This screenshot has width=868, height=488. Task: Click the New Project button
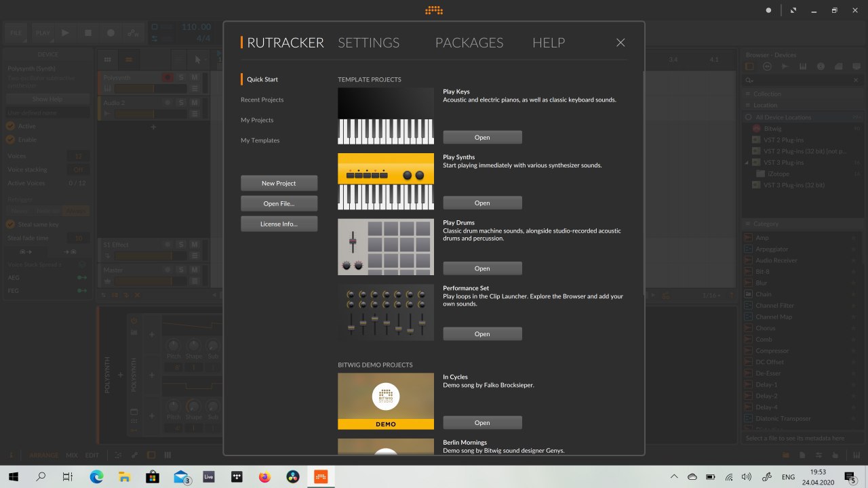click(x=279, y=183)
